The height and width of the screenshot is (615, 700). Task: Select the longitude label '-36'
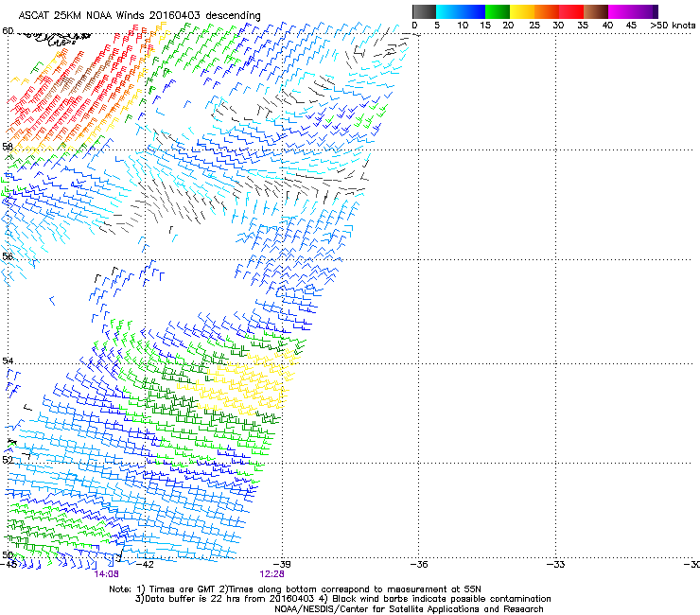click(418, 564)
